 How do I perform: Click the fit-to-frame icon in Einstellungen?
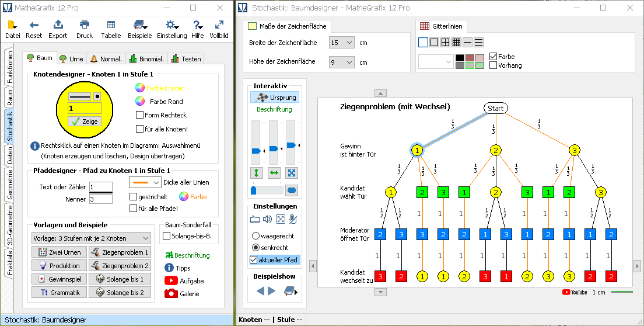coord(280,219)
